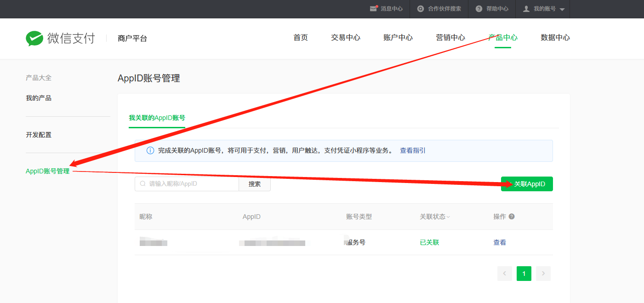Screen dimensions: 644x303
Task: Click the AppID账号管理 page title
Action: pos(149,78)
